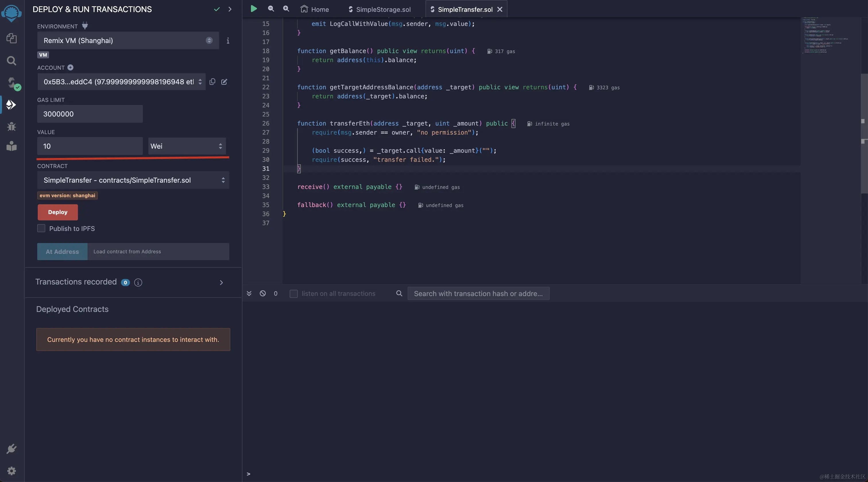This screenshot has width=868, height=482.
Task: Zoom out editor font size
Action: pos(271,9)
